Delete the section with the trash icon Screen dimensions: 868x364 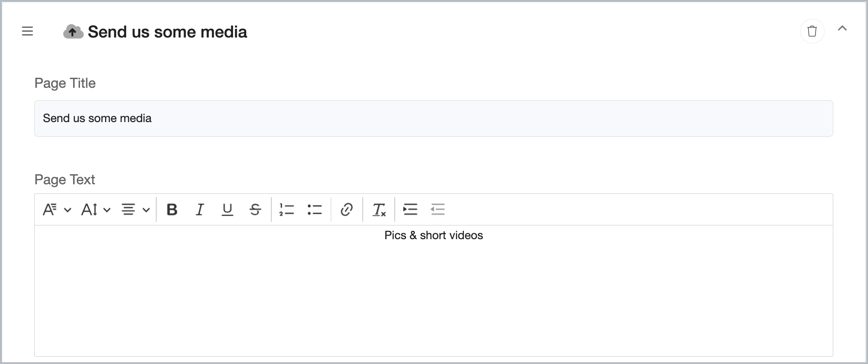pyautogui.click(x=812, y=31)
